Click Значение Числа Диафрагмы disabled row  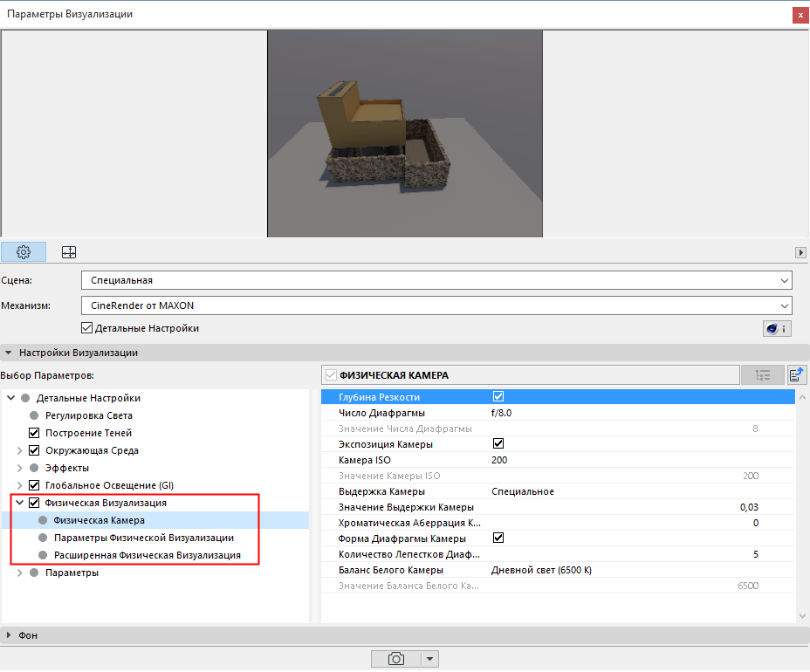pyautogui.click(x=558, y=429)
